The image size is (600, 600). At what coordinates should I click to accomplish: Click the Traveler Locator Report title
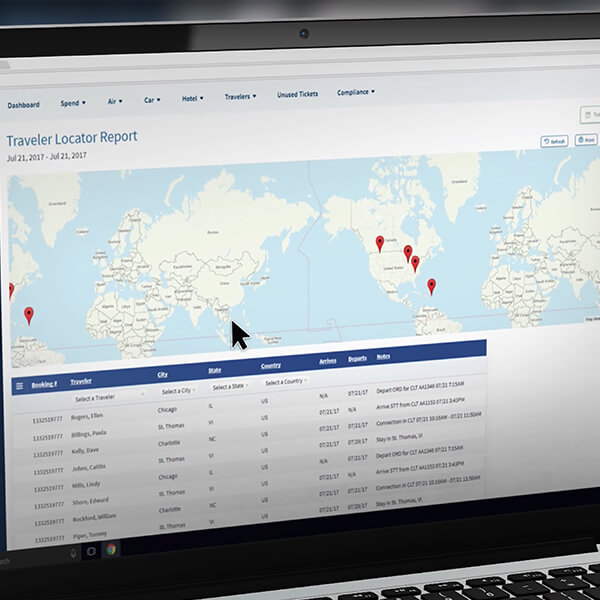(x=72, y=139)
